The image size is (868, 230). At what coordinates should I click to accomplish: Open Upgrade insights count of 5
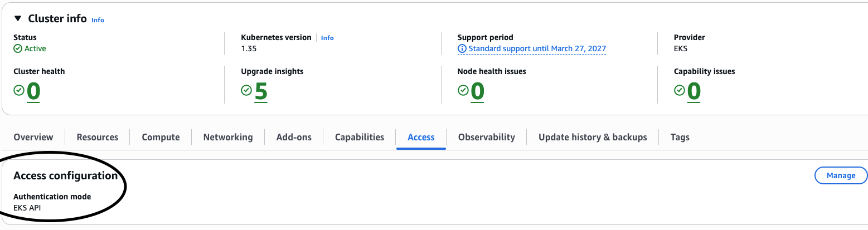click(x=261, y=91)
